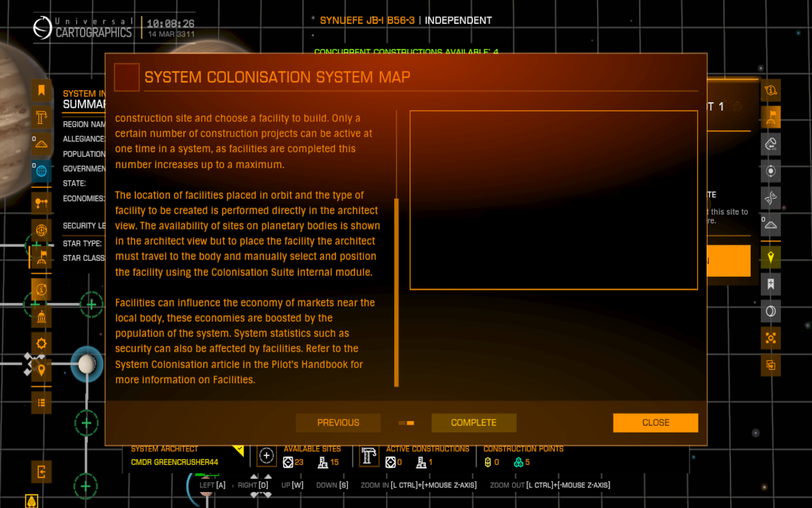The image size is (812, 508).
Task: Open the information icon in left sidebar
Action: click(x=41, y=290)
